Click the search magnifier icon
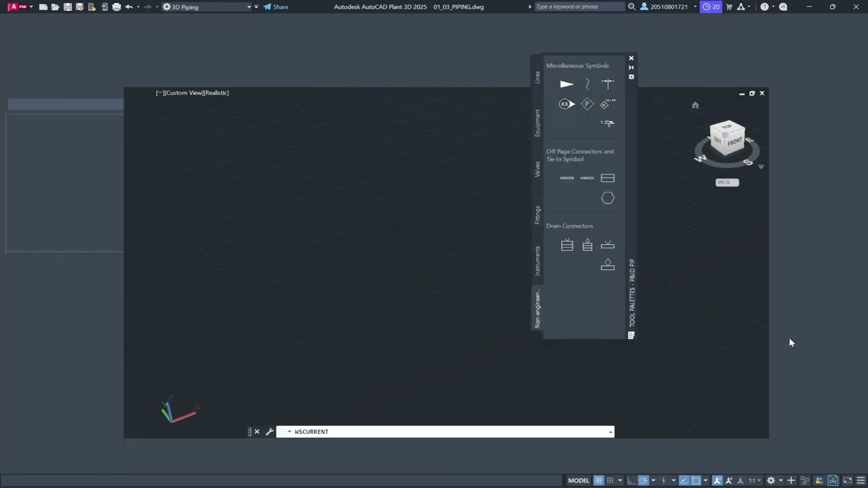 pyautogui.click(x=631, y=7)
